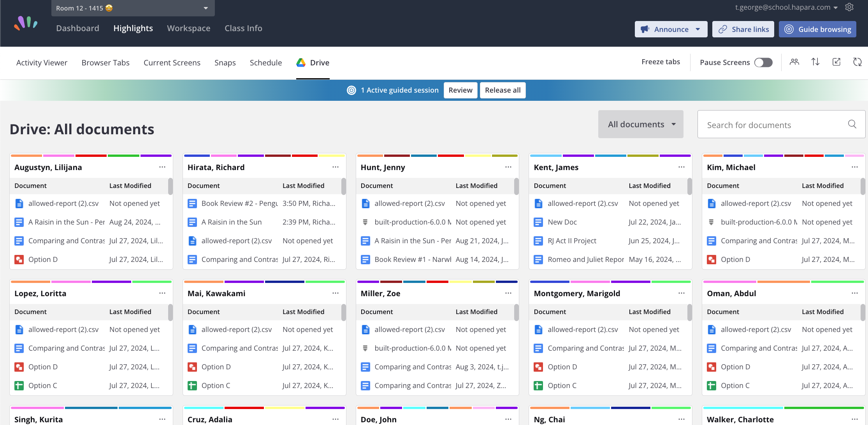Open more options for Kim, Michael
This screenshot has width=868, height=425.
(x=855, y=167)
